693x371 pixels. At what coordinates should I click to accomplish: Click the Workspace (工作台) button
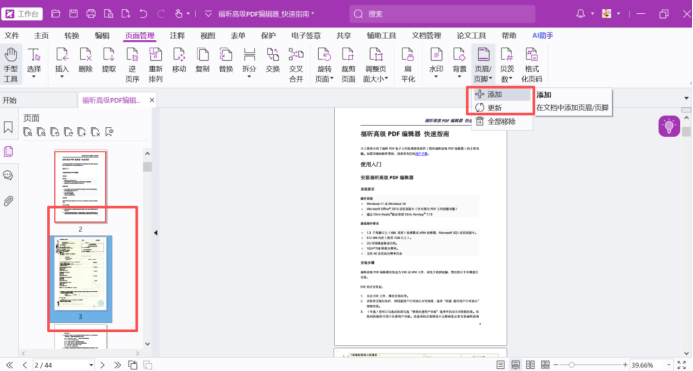(22, 14)
